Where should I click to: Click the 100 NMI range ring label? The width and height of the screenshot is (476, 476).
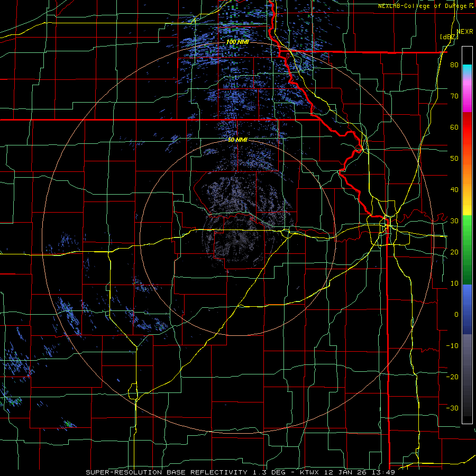pyautogui.click(x=237, y=42)
